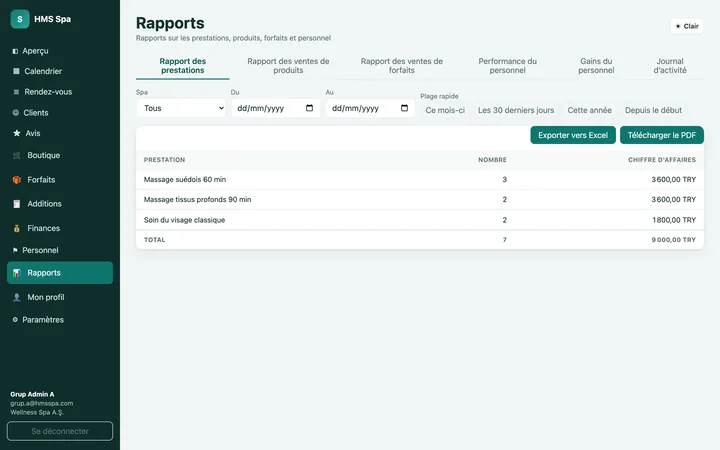Open Rendez-vous from sidebar
The height and width of the screenshot is (450, 720).
tap(60, 92)
